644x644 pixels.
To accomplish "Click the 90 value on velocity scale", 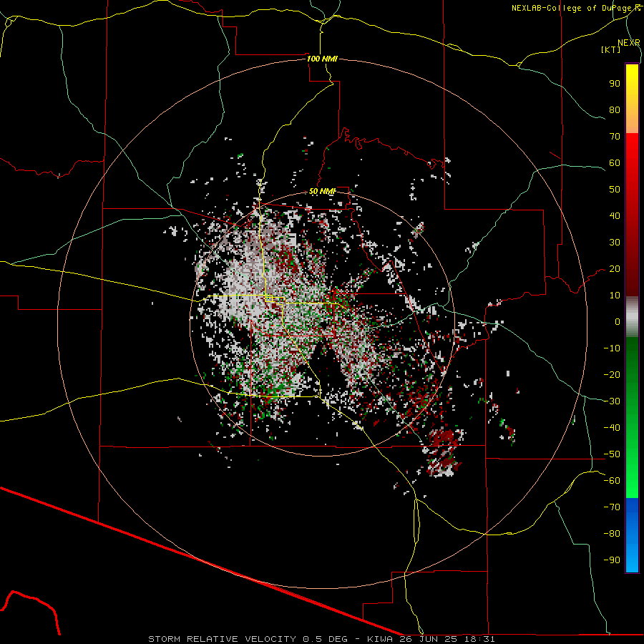I will tap(615, 84).
